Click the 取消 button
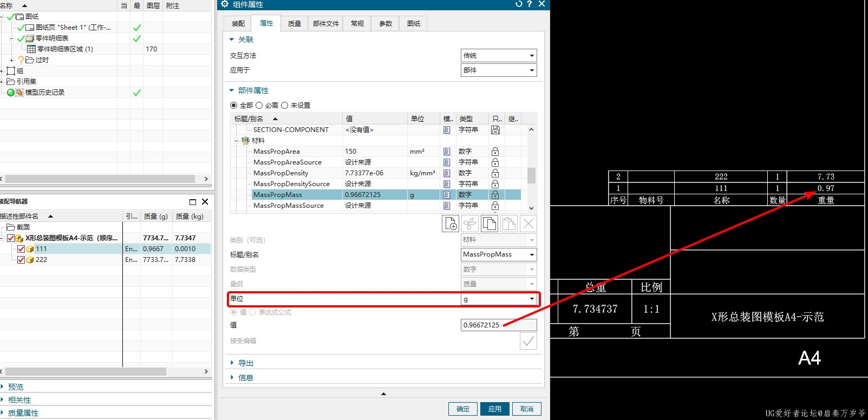 click(527, 409)
